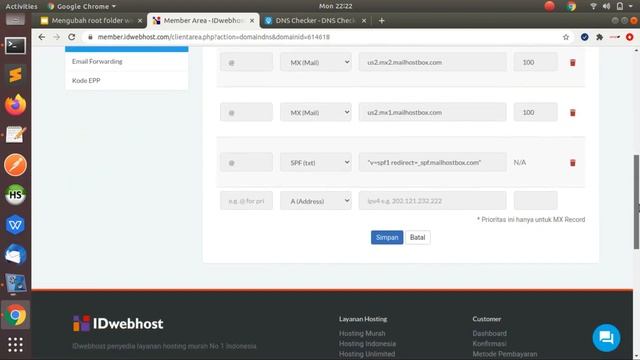Image resolution: width=640 pixels, height=360 pixels.
Task: Edit priority 100 of us2.mx1 record
Action: [535, 112]
